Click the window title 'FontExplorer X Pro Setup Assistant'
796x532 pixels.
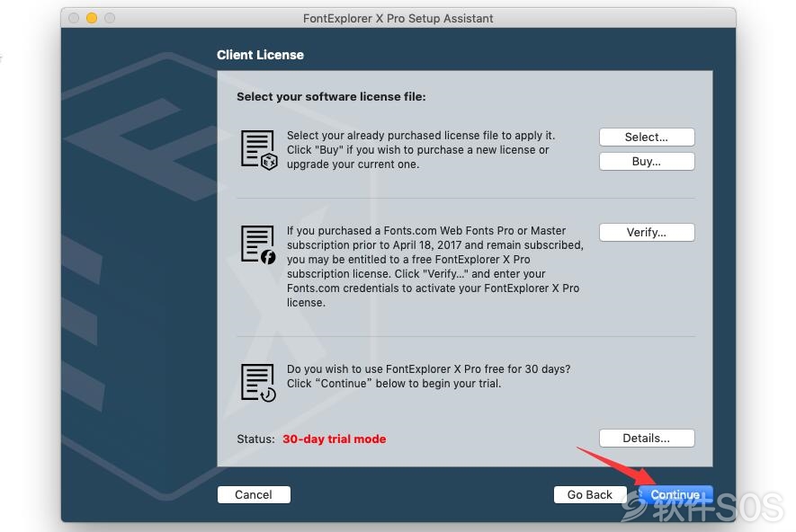point(398,18)
